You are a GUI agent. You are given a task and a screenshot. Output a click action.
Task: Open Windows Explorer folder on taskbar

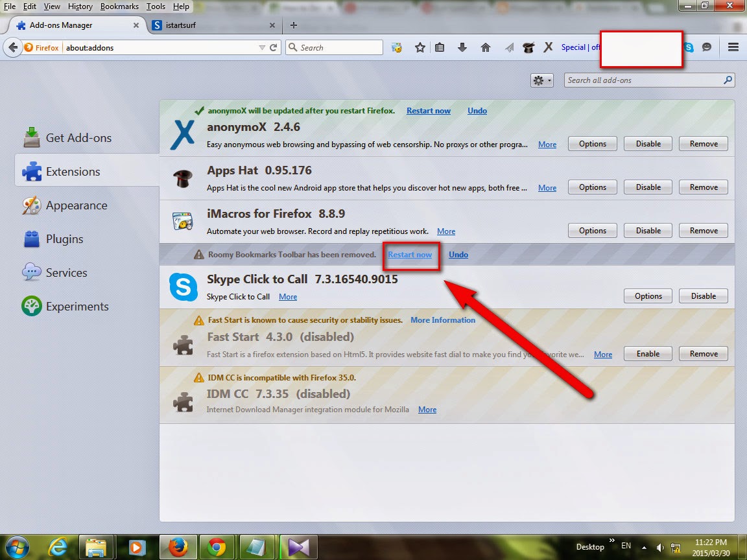[x=96, y=547]
